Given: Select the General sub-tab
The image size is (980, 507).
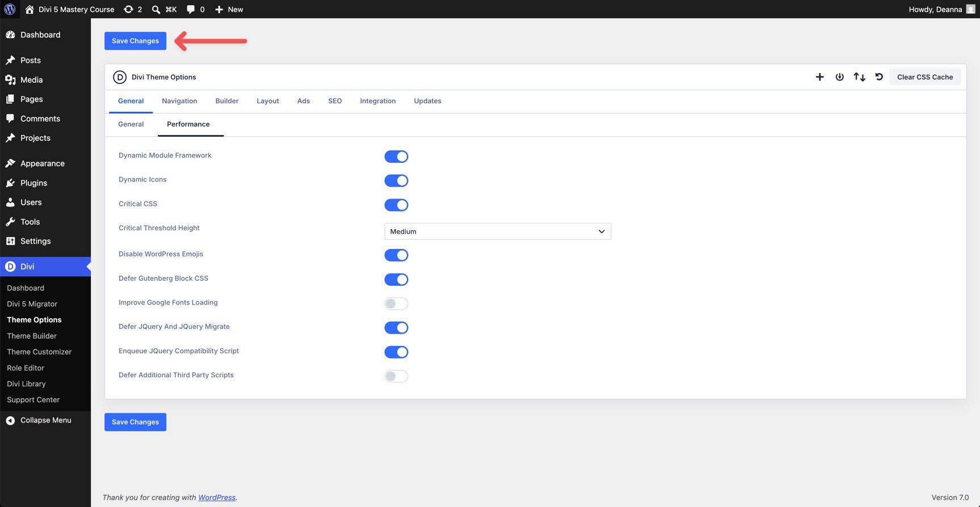Looking at the screenshot, I should [131, 124].
